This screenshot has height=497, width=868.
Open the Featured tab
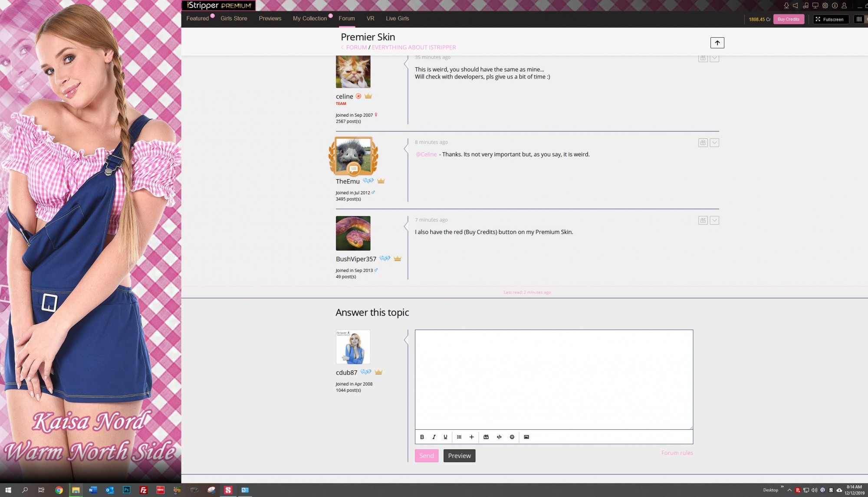(197, 19)
